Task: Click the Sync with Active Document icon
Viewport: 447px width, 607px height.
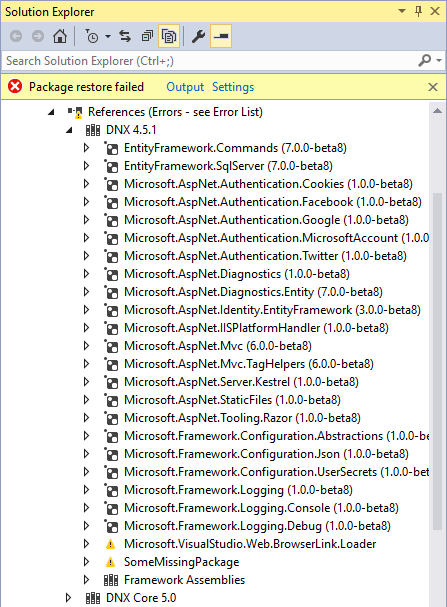Action: tap(125, 36)
